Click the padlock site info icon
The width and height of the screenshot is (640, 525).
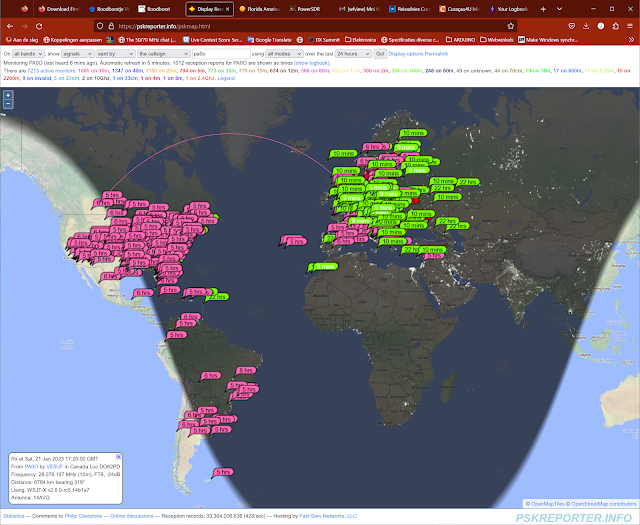111,26
